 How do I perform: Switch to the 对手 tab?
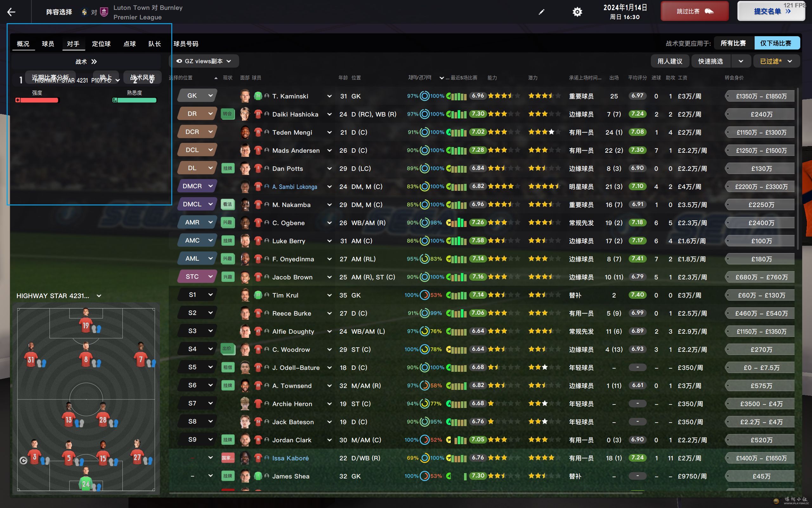tap(73, 44)
